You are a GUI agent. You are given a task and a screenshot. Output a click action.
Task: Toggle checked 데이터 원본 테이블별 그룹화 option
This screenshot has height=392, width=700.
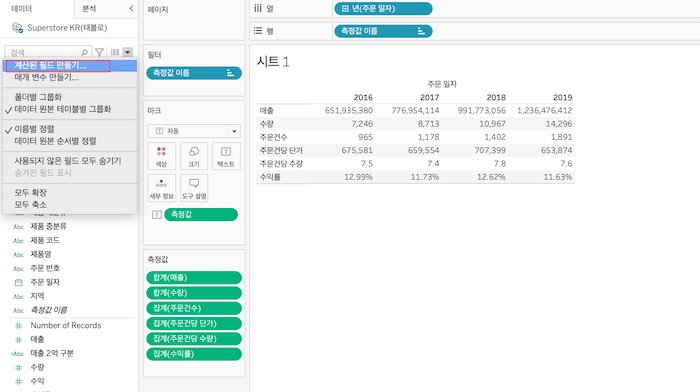[70, 109]
